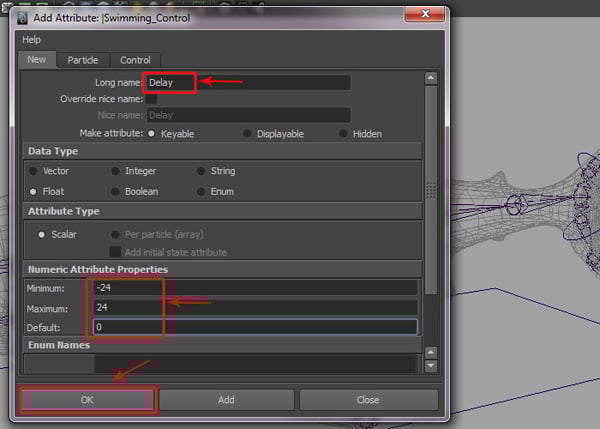Viewport: 600px width, 429px height.
Task: Choose the Boolean data type
Action: (115, 191)
